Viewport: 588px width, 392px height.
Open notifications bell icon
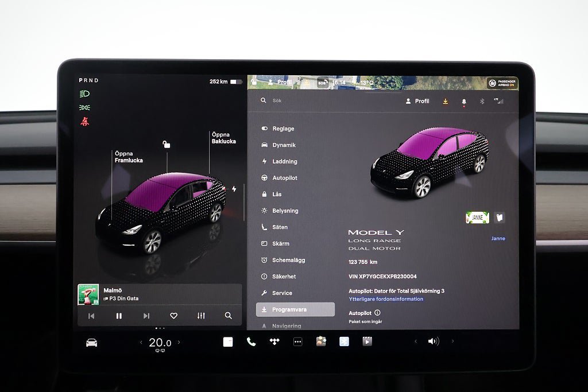[x=464, y=102]
